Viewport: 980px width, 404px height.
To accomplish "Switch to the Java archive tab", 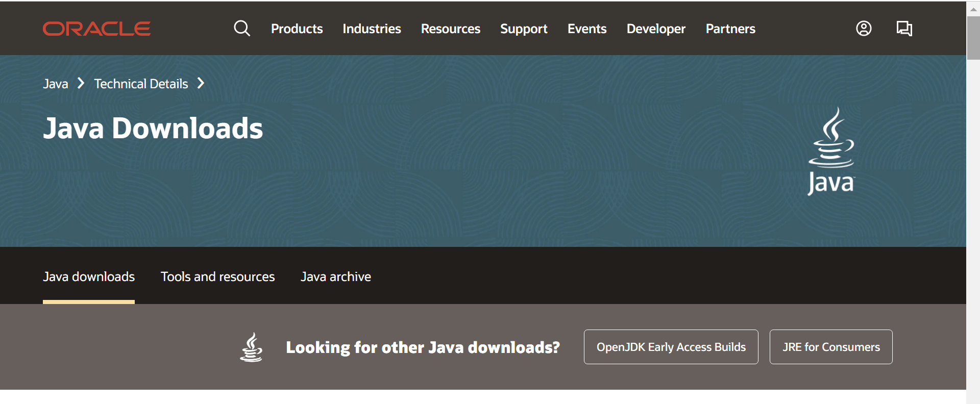I will 335,276.
